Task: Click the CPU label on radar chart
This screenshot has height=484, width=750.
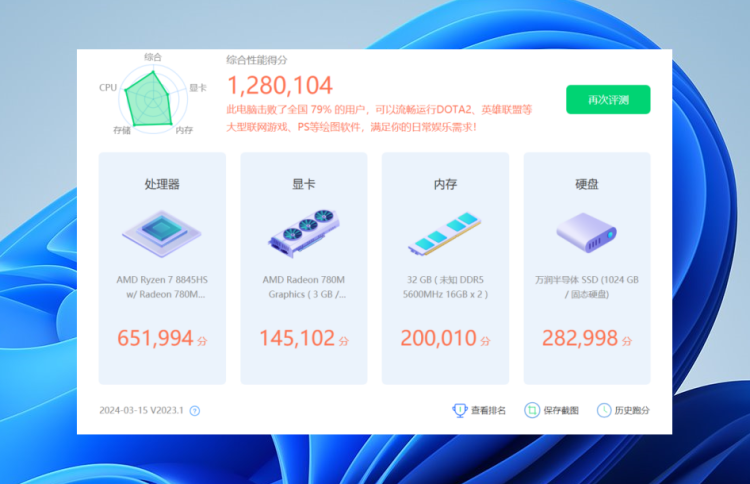Action: coord(108,88)
